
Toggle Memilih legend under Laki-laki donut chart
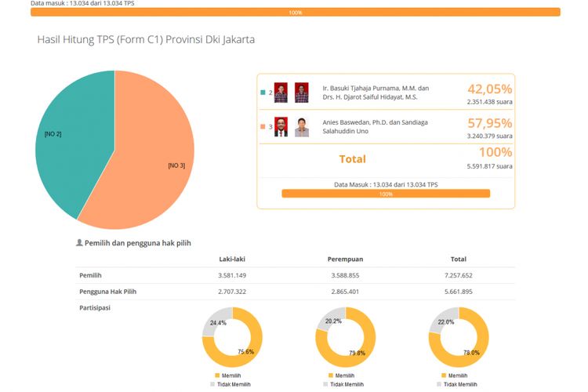227,376
